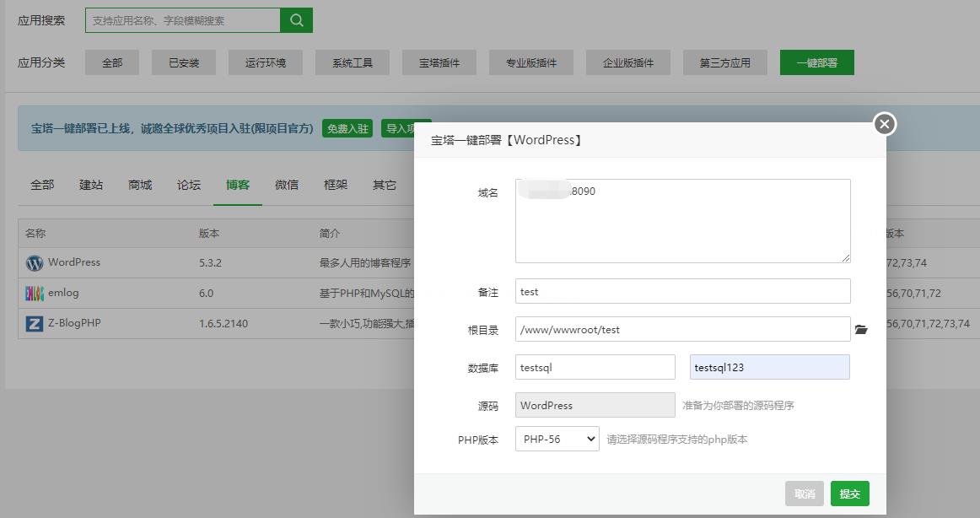Viewport: 980px width, 518px height.
Task: Click version 6.0 cell
Action: tap(207, 293)
